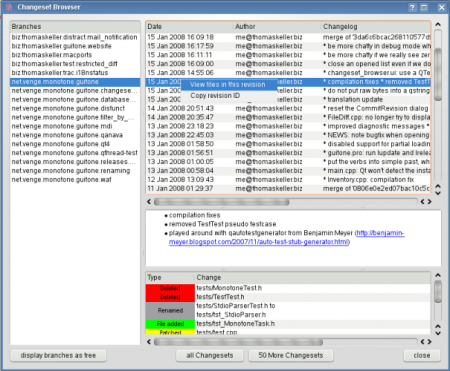Click up arrow of the changes table scrollbar
The width and height of the screenshot is (450, 371).
click(438, 275)
